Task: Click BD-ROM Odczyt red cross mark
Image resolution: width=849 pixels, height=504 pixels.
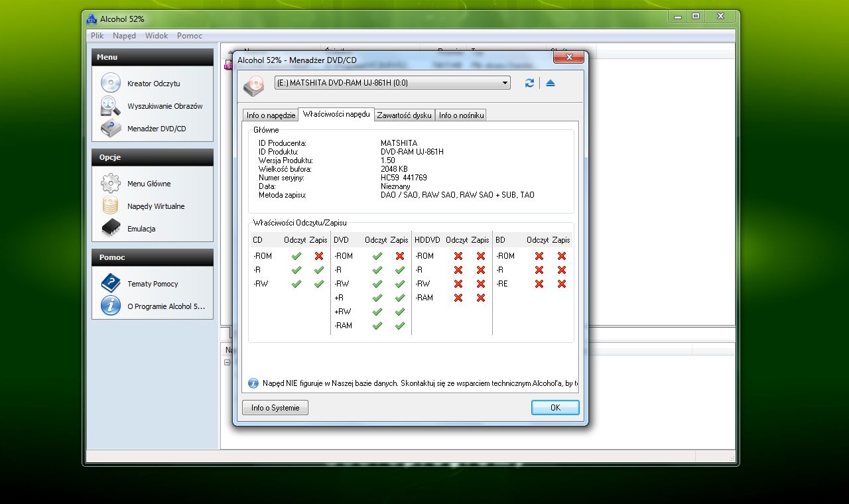Action: click(539, 256)
